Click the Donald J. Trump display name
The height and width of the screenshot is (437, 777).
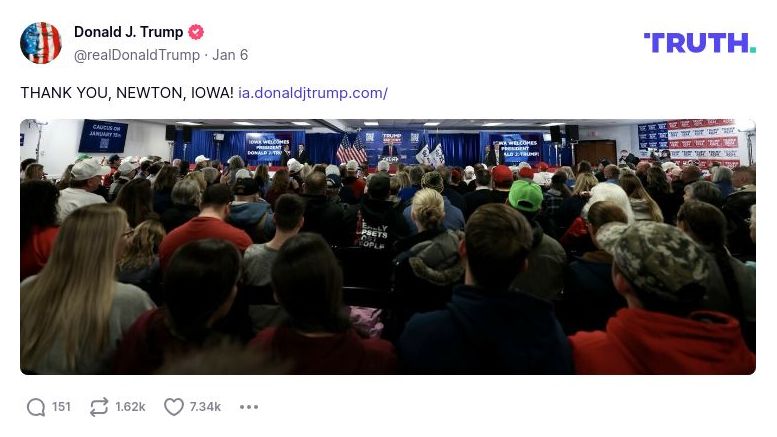(x=129, y=32)
